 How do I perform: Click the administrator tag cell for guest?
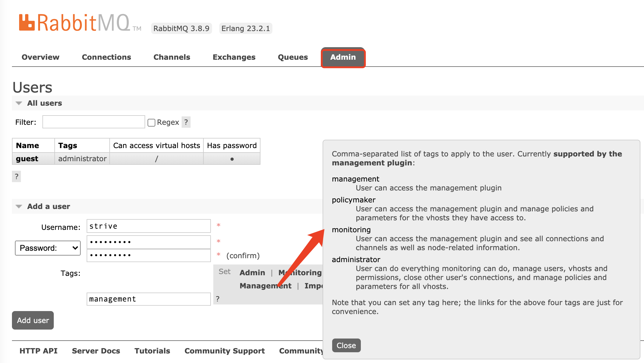(82, 159)
